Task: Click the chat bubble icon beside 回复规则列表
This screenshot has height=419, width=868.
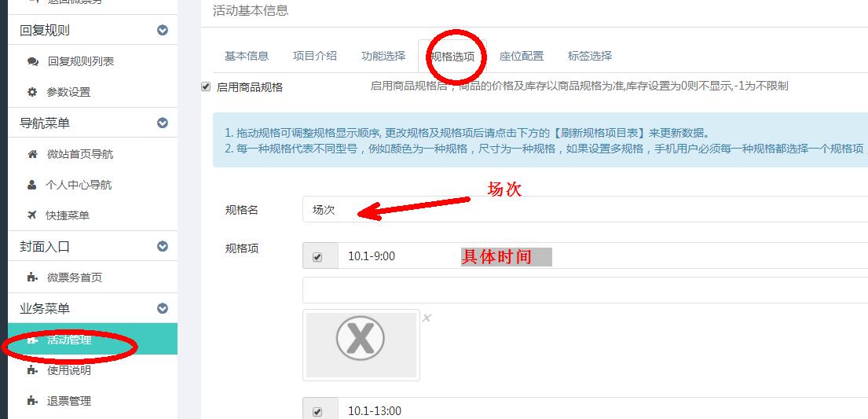Action: coord(33,61)
